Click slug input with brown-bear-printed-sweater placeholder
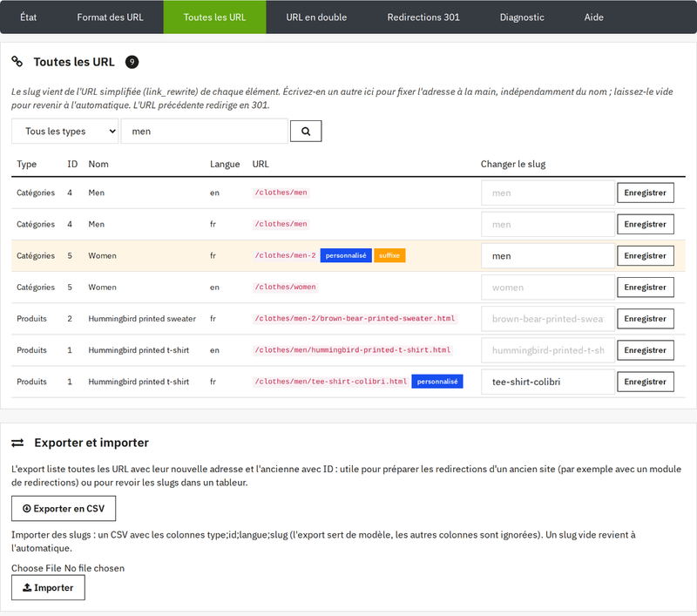Screen dimensions: 697x616 (548, 319)
